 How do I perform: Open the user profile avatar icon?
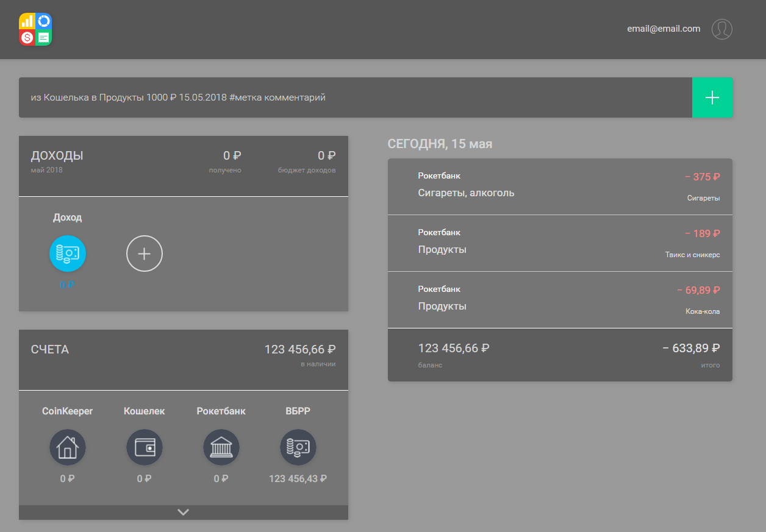pyautogui.click(x=722, y=29)
